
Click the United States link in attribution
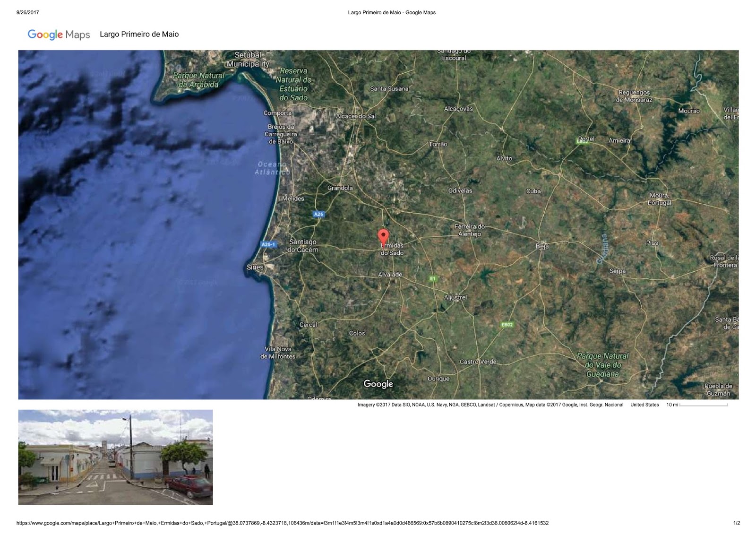click(x=644, y=405)
